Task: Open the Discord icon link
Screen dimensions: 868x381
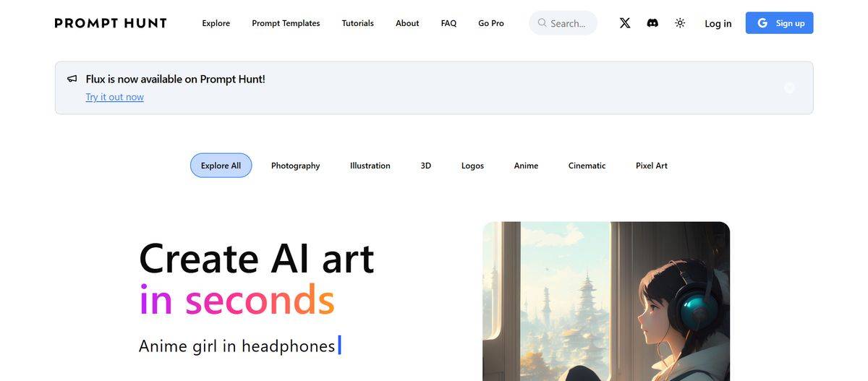Action: (652, 23)
